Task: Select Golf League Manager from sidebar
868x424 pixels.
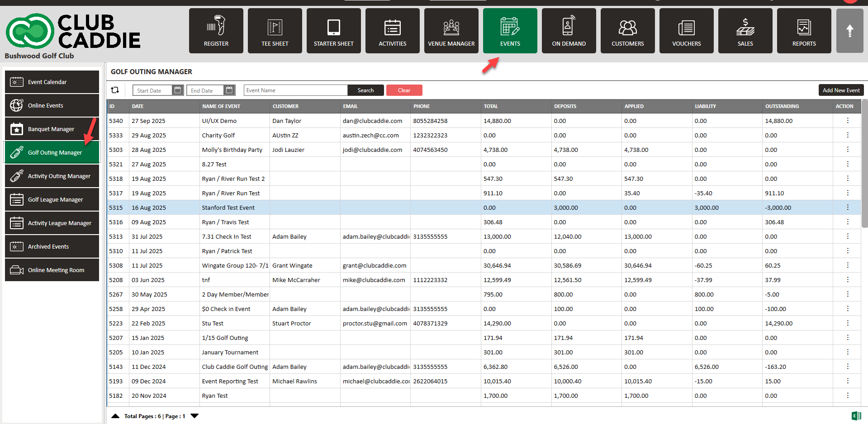Action: coord(52,200)
